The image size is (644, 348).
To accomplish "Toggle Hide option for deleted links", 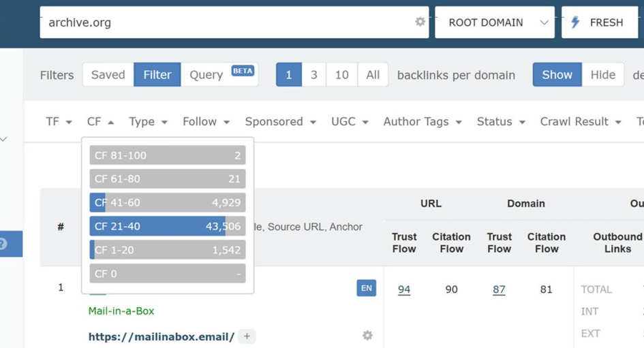I will 602,75.
